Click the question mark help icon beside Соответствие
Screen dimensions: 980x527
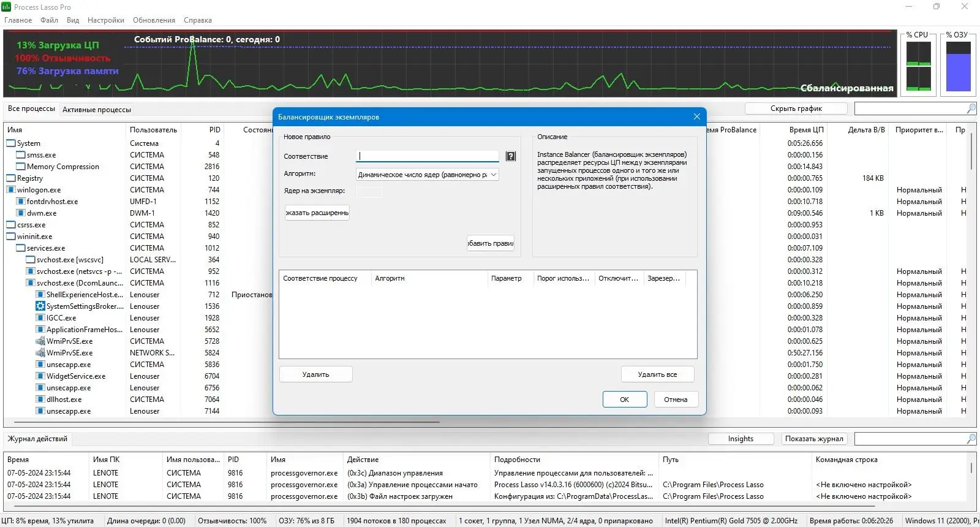[511, 156]
